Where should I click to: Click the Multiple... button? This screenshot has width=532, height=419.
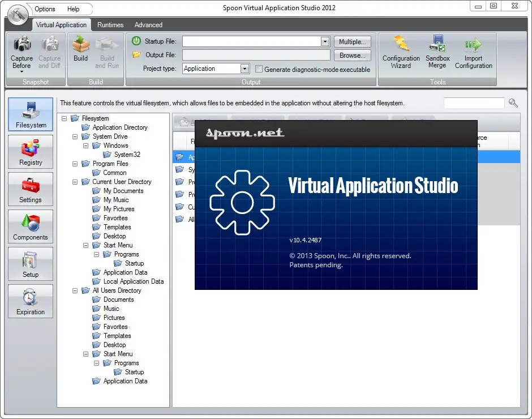point(352,42)
